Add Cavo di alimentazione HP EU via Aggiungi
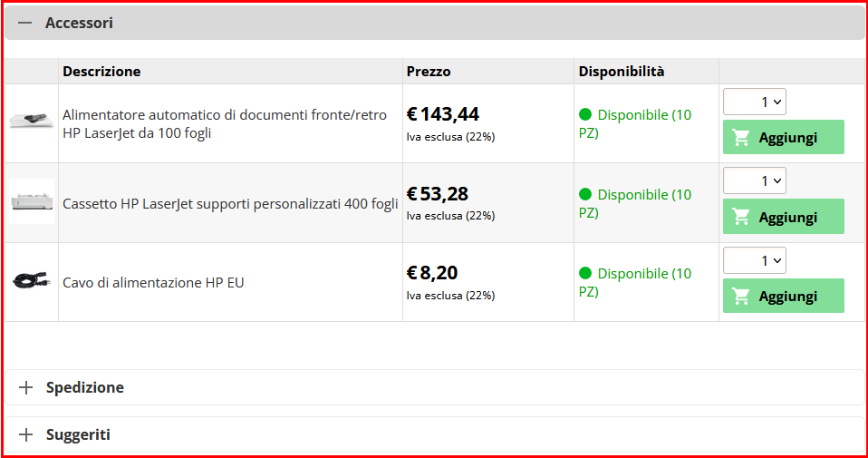Image resolution: width=868 pixels, height=458 pixels. [x=784, y=297]
